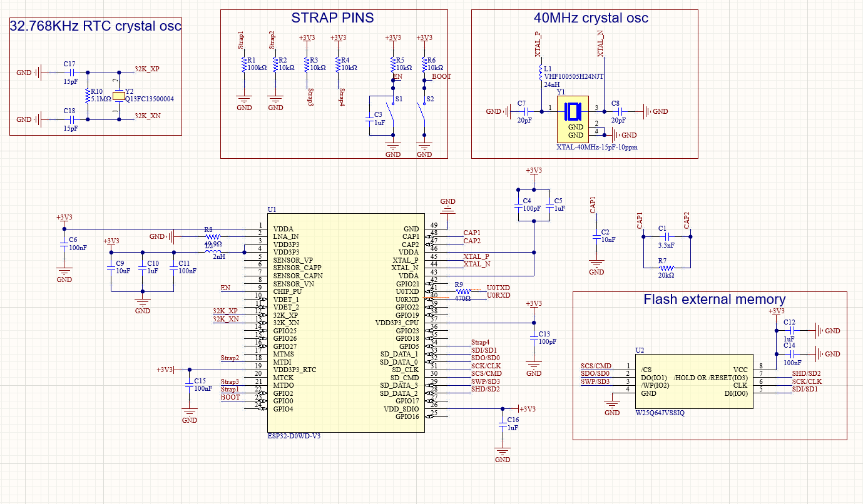The width and height of the screenshot is (863, 504).
Task: Click the '100kΩ' value of R1
Action: (258, 68)
